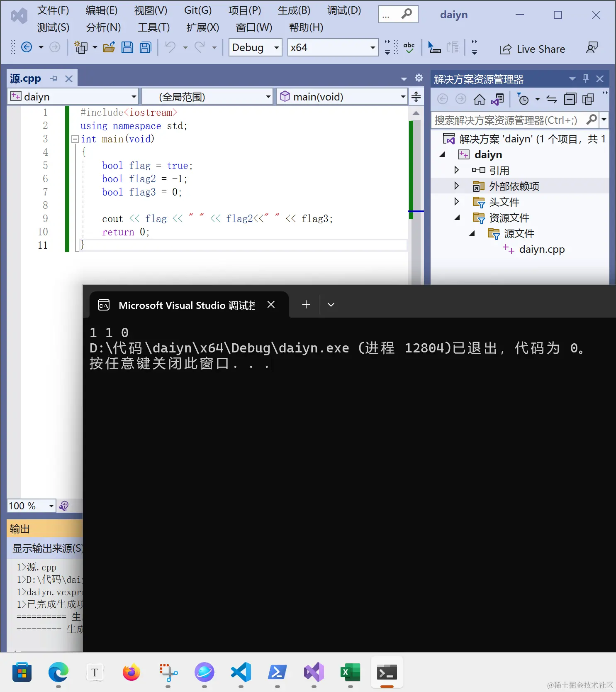The height and width of the screenshot is (692, 616).
Task: Open Excel from the taskbar
Action: click(x=351, y=672)
